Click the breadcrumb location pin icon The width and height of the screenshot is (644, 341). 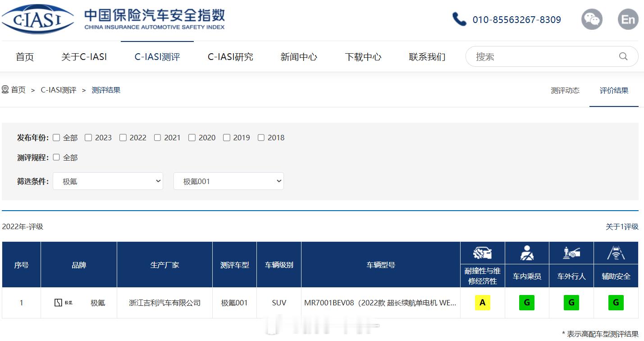[5, 89]
